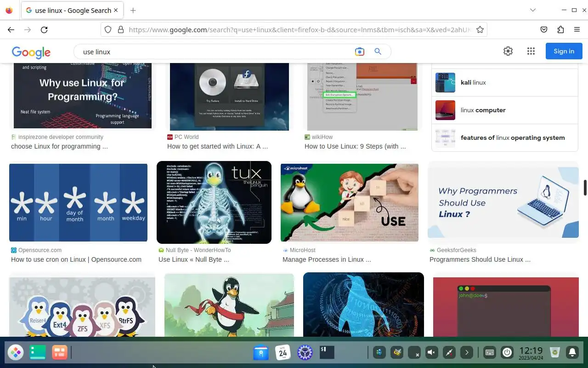Open the tracking protection shield icon
588x368 pixels.
tap(108, 29)
